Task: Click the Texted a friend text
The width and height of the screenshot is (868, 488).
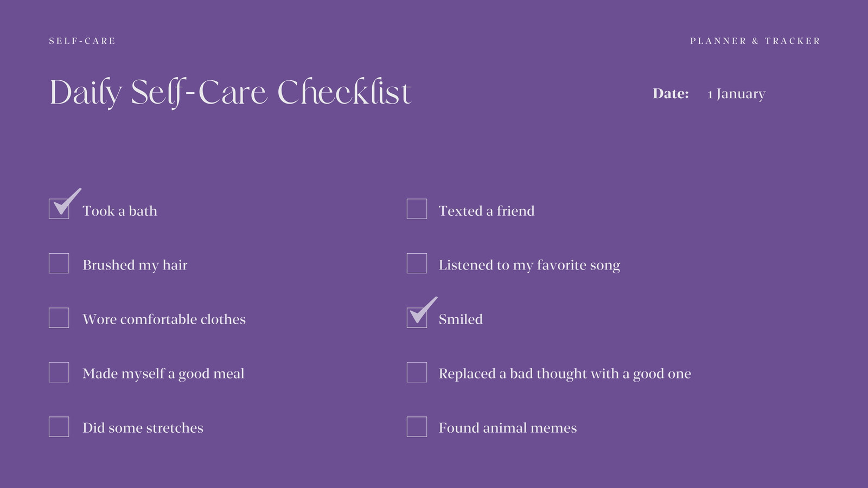Action: 487,211
